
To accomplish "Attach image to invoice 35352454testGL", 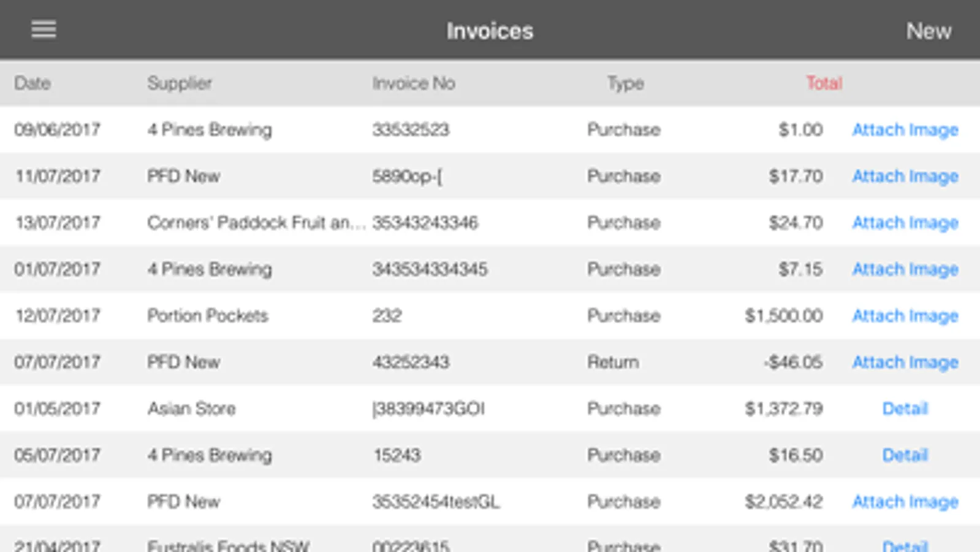I will pyautogui.click(x=905, y=502).
